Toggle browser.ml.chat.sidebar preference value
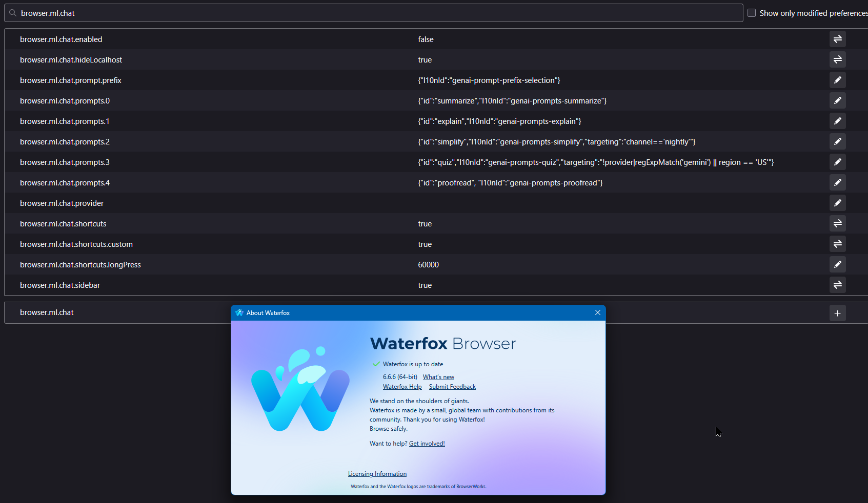Screen dimensions: 868x503 pyautogui.click(x=837, y=285)
